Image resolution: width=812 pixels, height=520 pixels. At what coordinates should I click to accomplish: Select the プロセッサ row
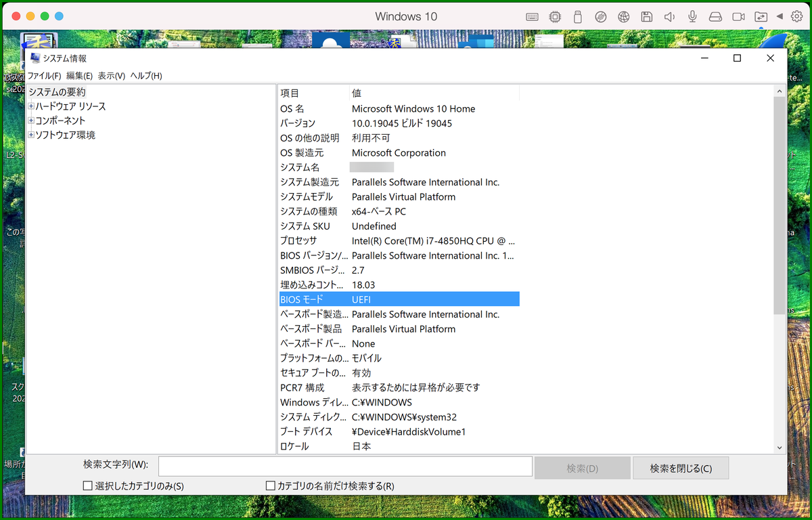coord(399,240)
